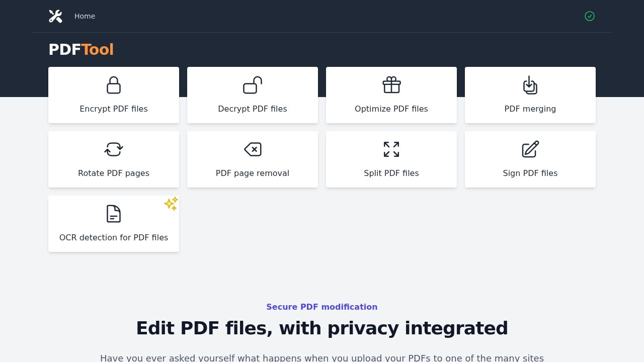Choose Optimize PDF files label
Screen dimensions: 644x362
coord(391,109)
